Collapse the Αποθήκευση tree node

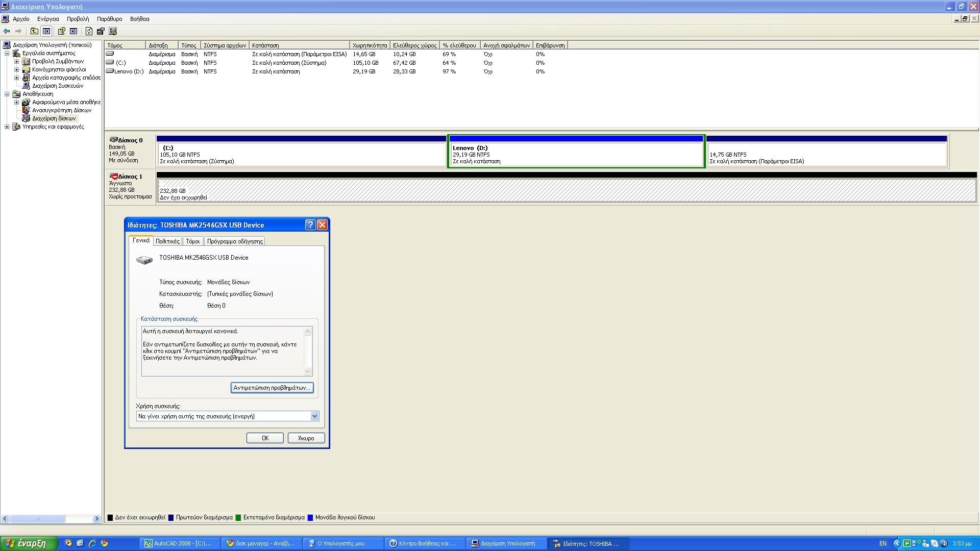(7, 94)
